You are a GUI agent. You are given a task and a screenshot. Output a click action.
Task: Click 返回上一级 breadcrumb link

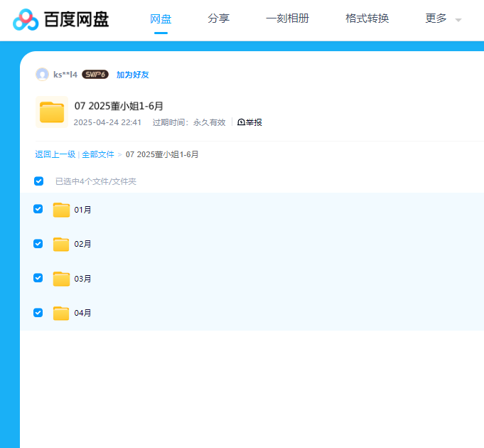55,154
